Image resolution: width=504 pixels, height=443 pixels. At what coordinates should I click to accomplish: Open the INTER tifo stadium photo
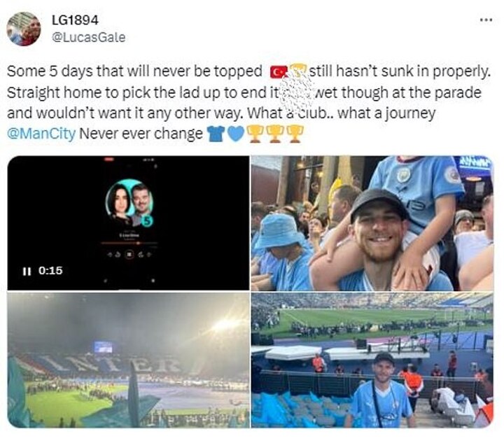click(x=128, y=360)
